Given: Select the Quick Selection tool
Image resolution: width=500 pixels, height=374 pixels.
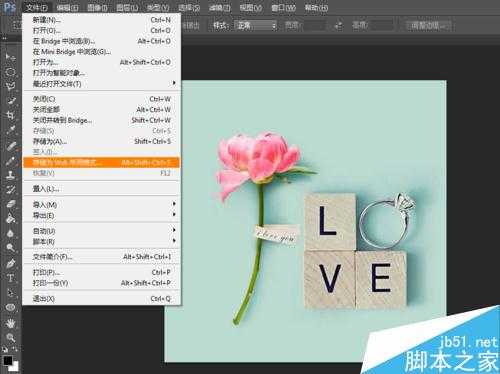Looking at the screenshot, I should [x=10, y=101].
